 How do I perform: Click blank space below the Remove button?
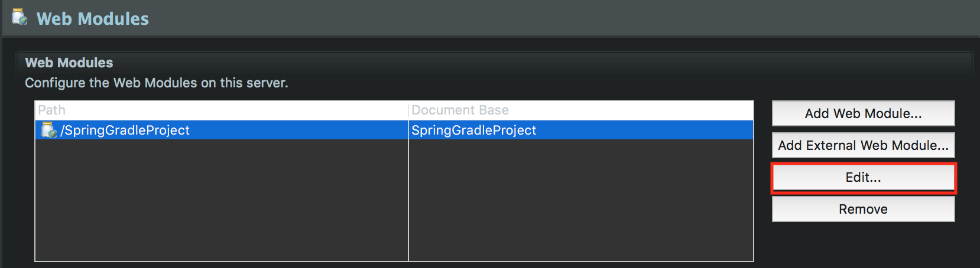tap(863, 243)
